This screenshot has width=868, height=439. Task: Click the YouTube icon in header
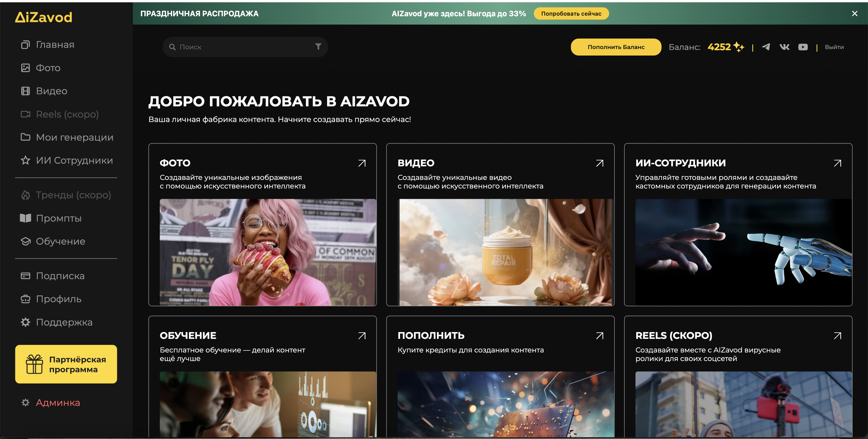tap(803, 47)
